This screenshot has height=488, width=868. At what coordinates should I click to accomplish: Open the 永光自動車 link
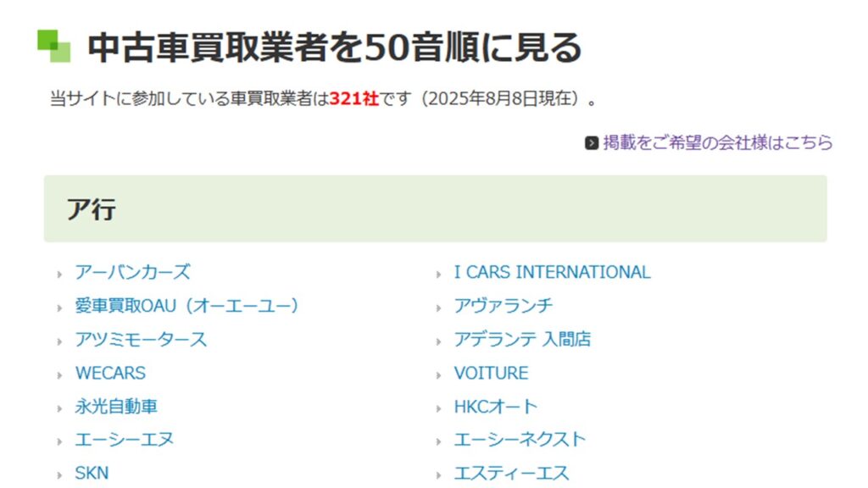[116, 407]
